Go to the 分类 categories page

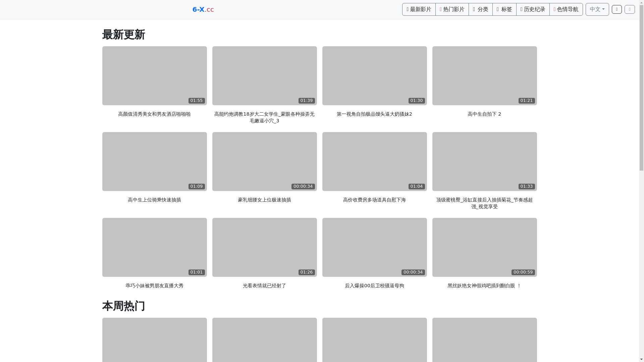click(480, 9)
